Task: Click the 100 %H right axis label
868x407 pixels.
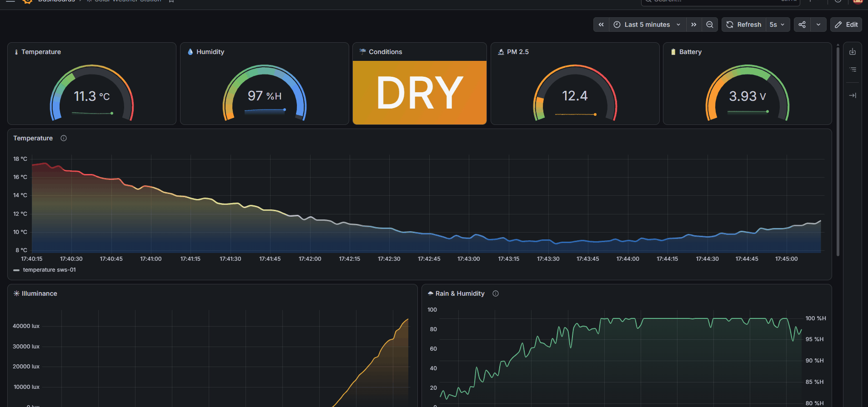Action: (x=816, y=318)
